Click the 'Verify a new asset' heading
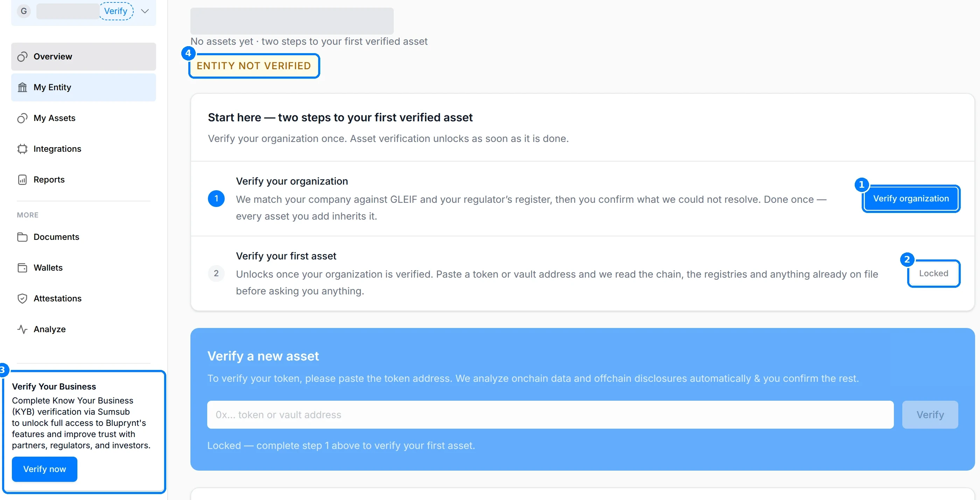The image size is (980, 500). coord(263,356)
